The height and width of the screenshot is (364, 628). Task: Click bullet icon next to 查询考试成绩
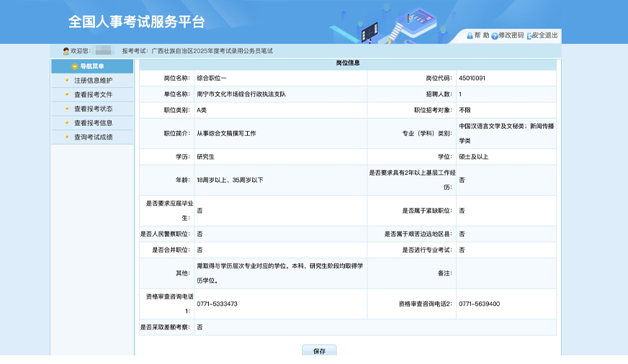tap(67, 137)
